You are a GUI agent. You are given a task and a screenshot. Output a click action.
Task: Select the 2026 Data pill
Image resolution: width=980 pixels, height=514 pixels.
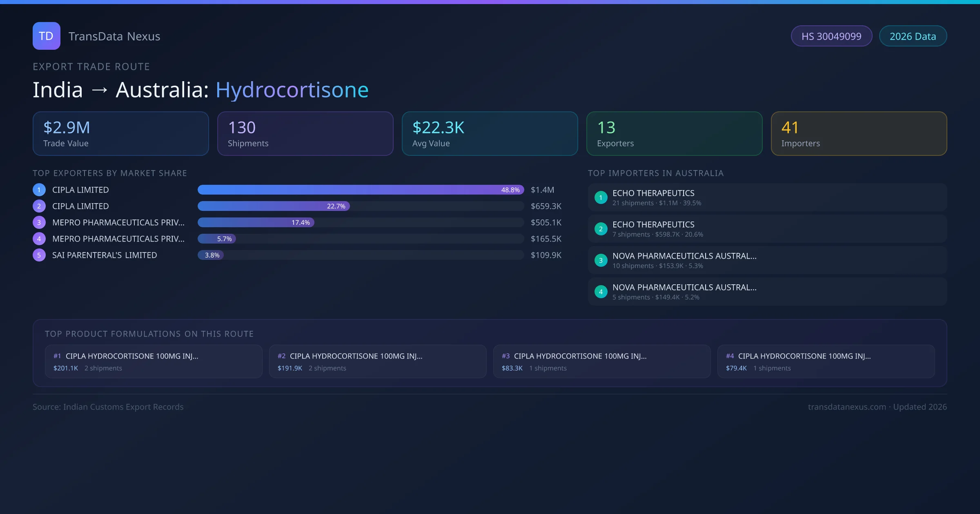[x=913, y=36]
